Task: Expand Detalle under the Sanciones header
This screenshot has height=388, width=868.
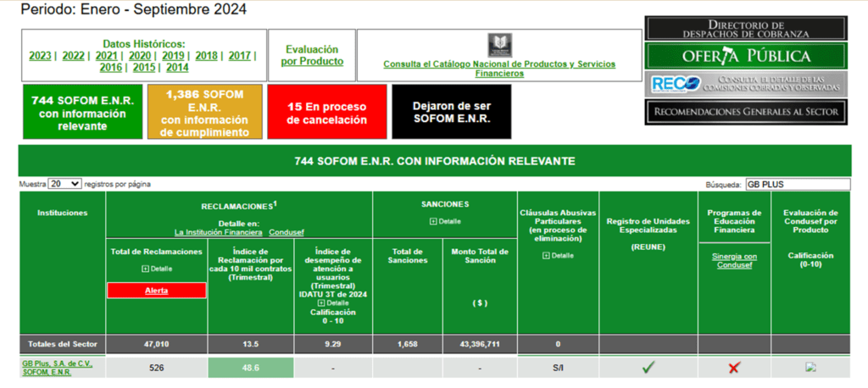Action: (x=445, y=221)
